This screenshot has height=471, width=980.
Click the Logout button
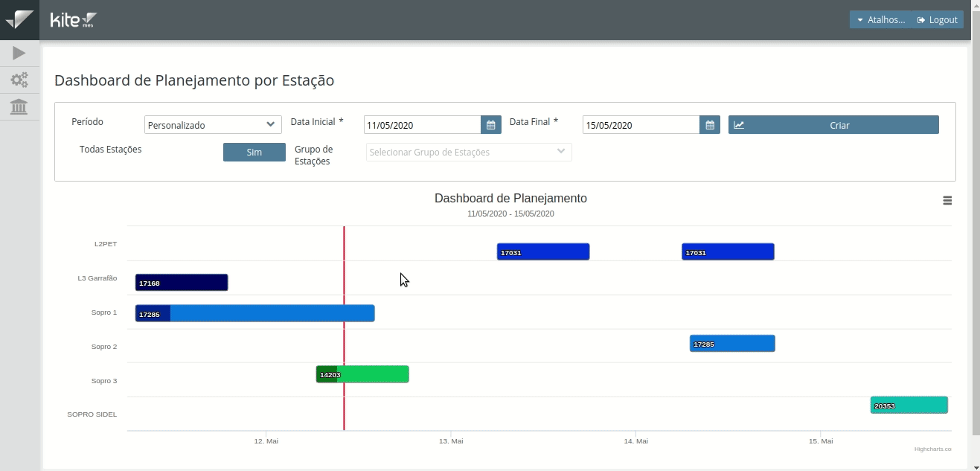(938, 20)
